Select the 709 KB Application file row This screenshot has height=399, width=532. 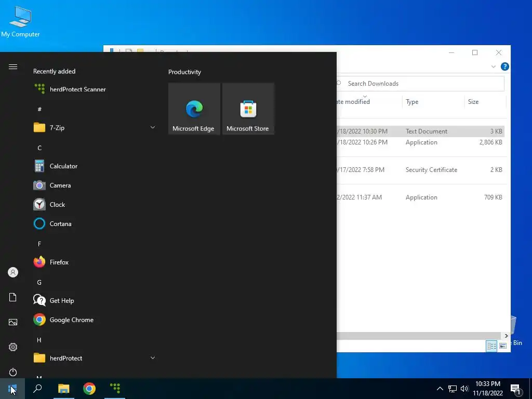[x=420, y=197]
